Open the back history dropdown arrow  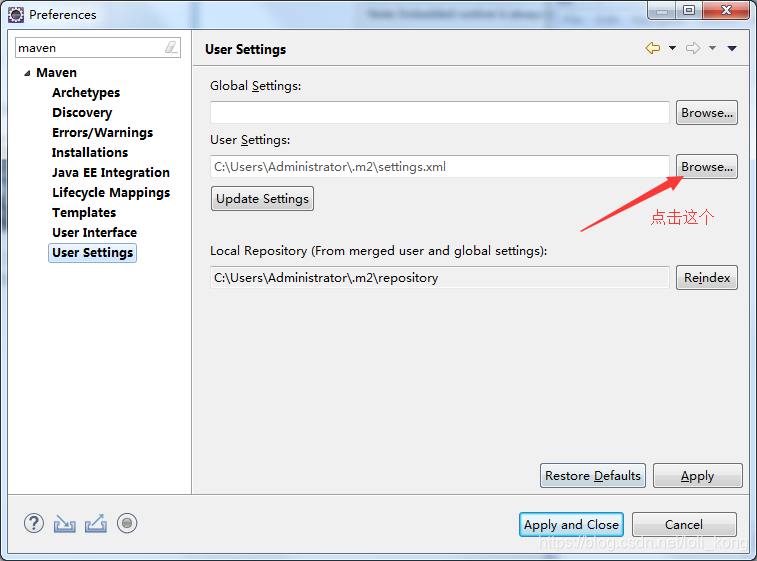click(x=672, y=48)
